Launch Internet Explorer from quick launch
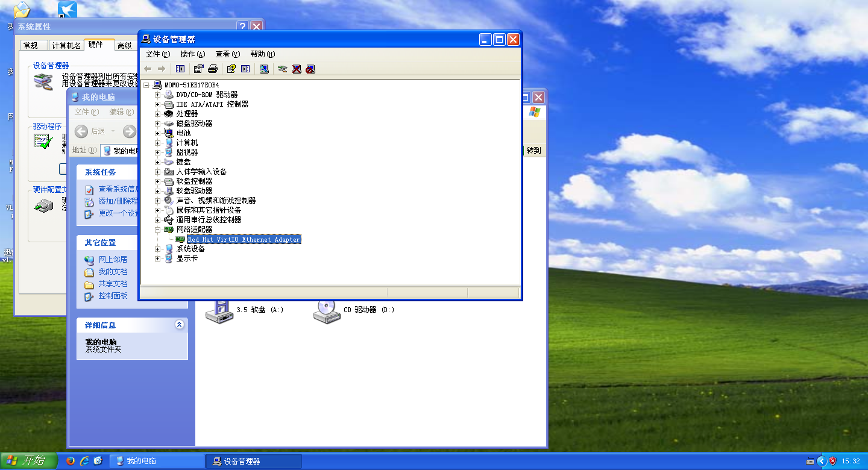The image size is (868, 470). click(84, 461)
